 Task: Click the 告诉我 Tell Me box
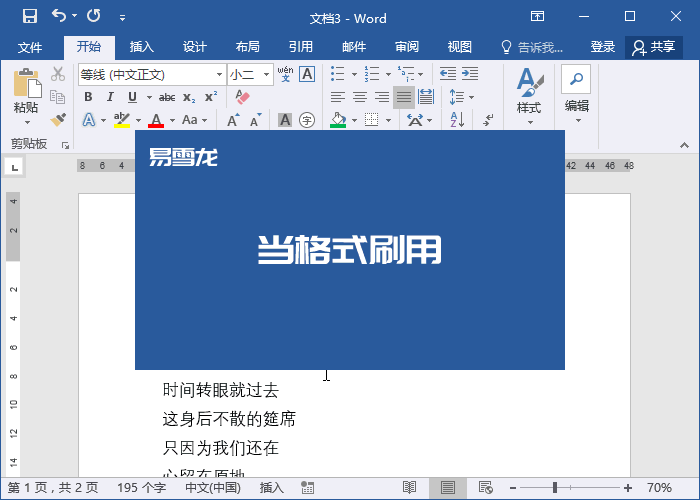(x=532, y=47)
